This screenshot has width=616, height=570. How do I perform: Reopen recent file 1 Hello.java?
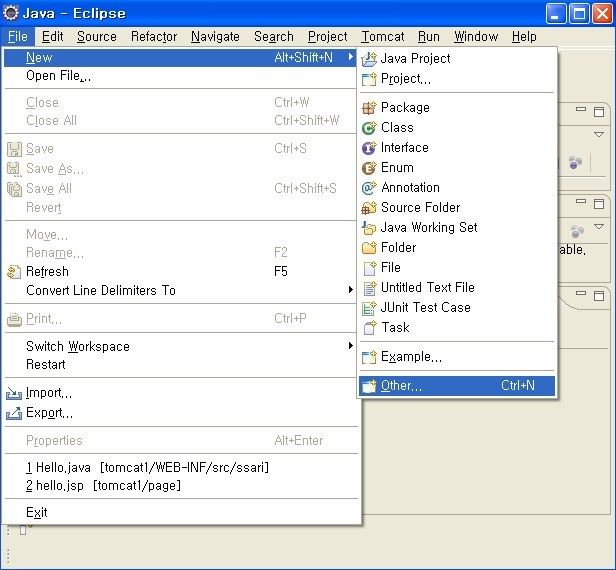click(180, 467)
